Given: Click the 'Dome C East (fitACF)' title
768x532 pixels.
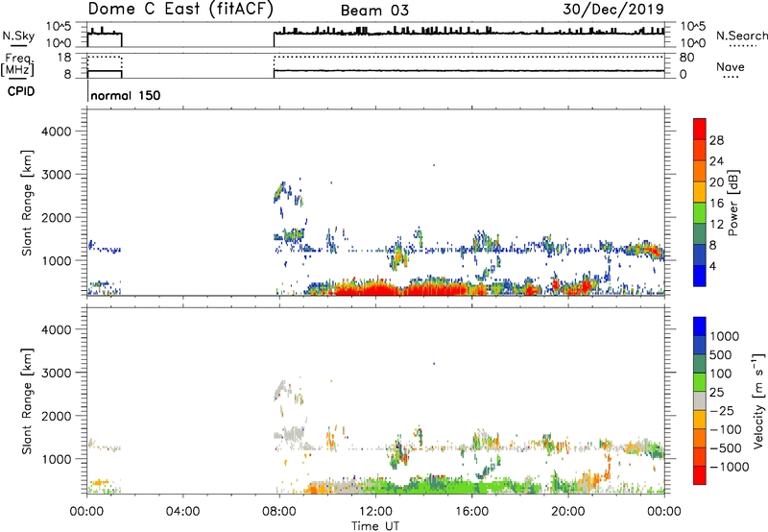Looking at the screenshot, I should pos(180,10).
